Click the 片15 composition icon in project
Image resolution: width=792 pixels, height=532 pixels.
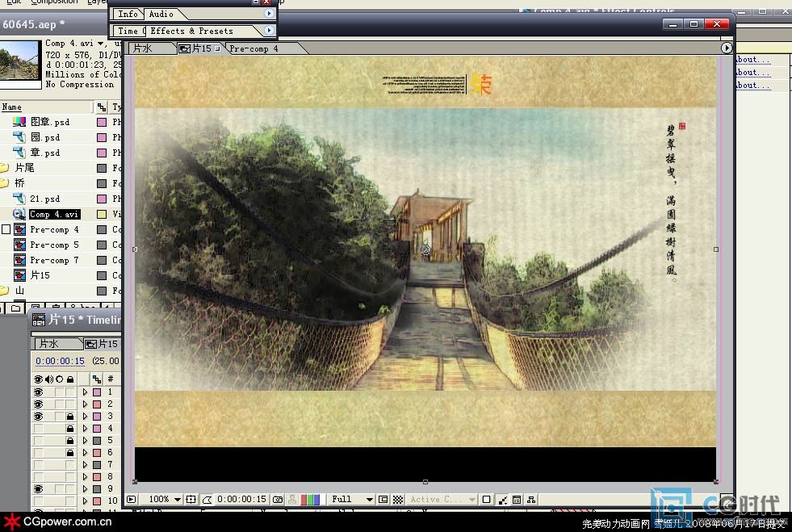click(x=19, y=275)
